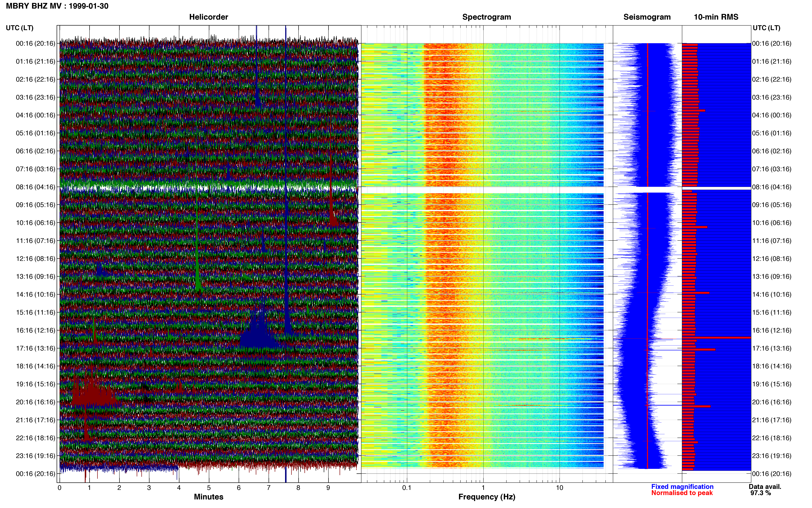This screenshot has height=508, width=812.
Task: Click the left '08:16 (04:16)' time label
Action: pyautogui.click(x=36, y=187)
